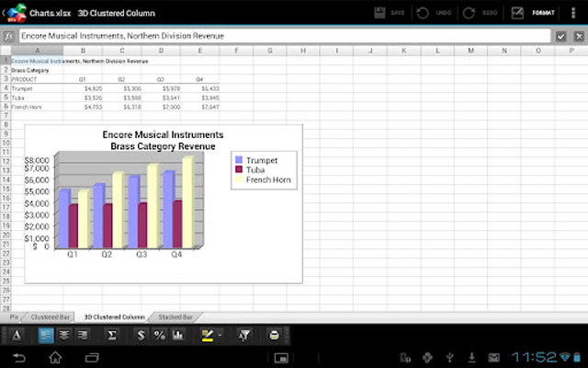Select the chart title text
Viewport: 588px width, 368px height.
[163, 141]
